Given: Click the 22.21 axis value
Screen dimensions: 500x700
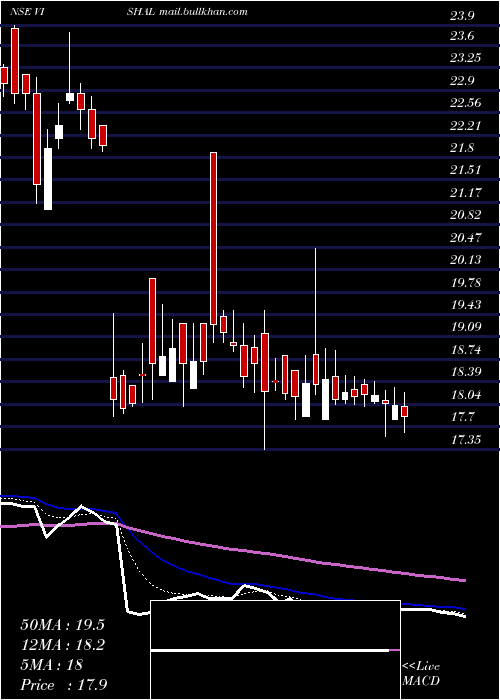Looking at the screenshot, I should (x=466, y=125).
